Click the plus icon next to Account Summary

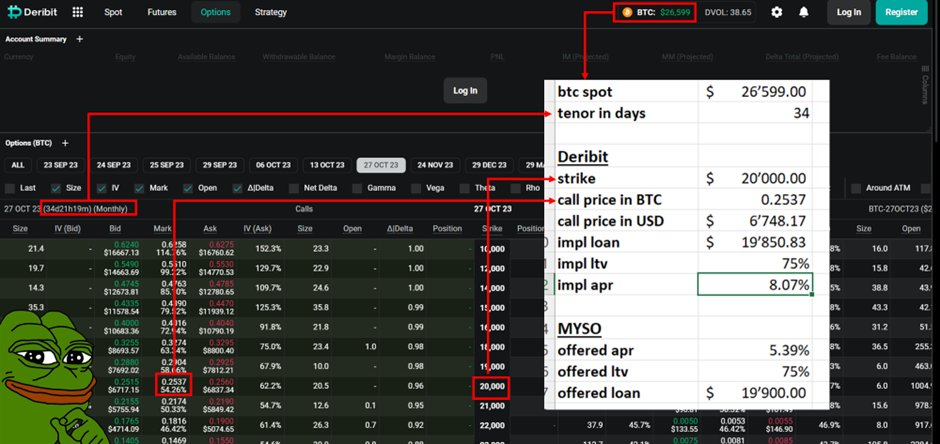pos(80,39)
